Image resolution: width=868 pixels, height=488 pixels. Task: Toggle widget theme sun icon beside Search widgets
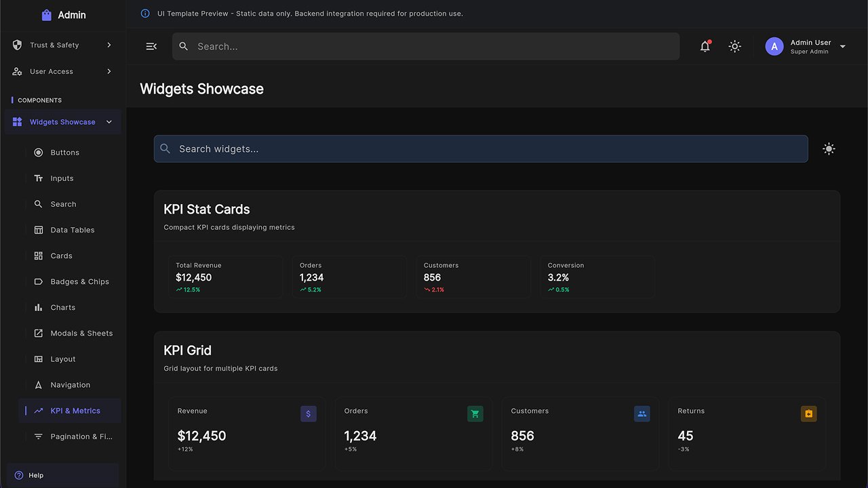click(829, 149)
